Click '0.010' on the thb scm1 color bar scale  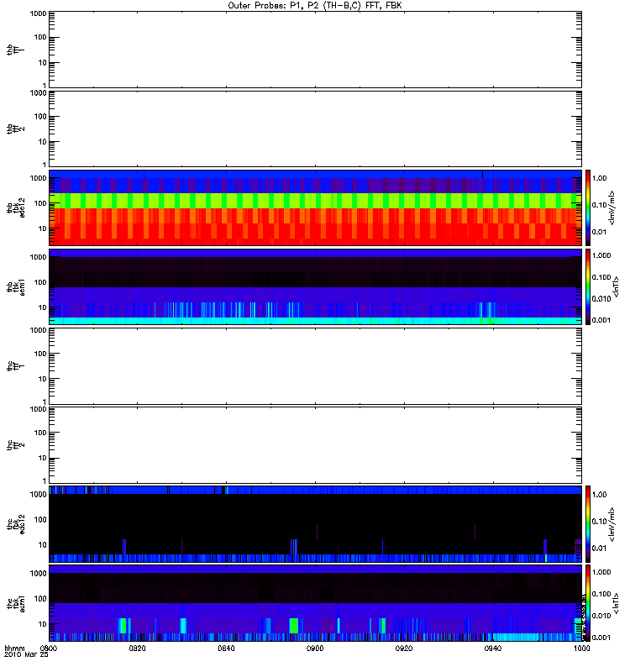[601, 299]
